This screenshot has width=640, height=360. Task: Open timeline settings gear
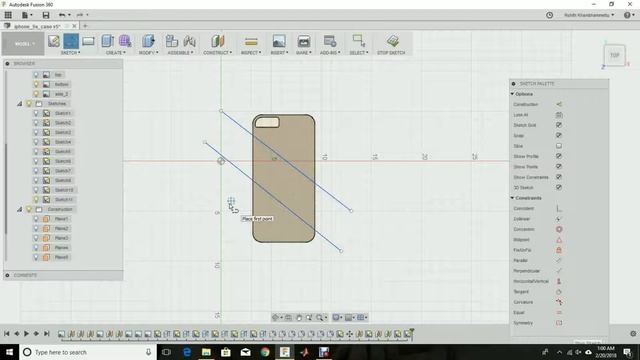click(633, 333)
